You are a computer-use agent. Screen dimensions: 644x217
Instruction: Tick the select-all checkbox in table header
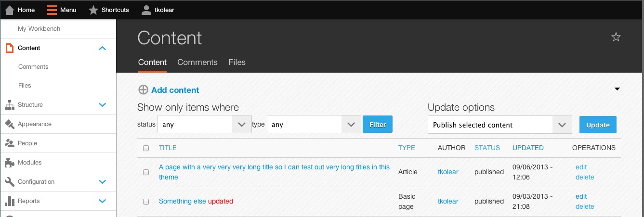point(146,148)
